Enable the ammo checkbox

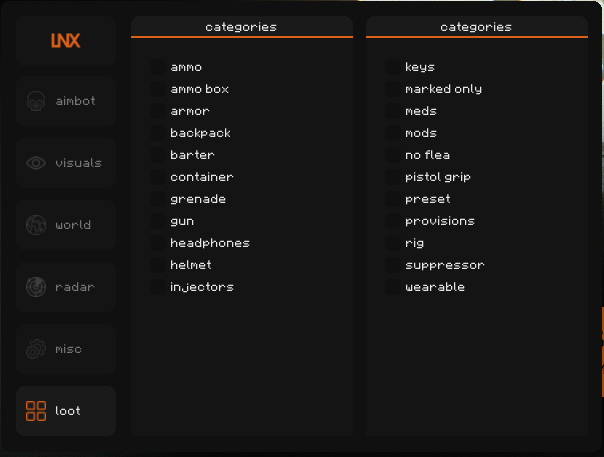[x=157, y=67]
